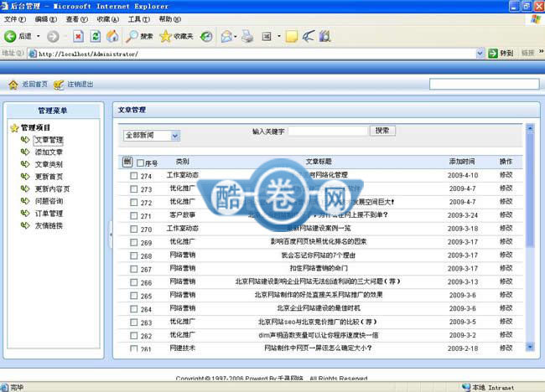Image resolution: width=545 pixels, height=392 pixels.
Task: Open the 查看 menu
Action: click(77, 19)
